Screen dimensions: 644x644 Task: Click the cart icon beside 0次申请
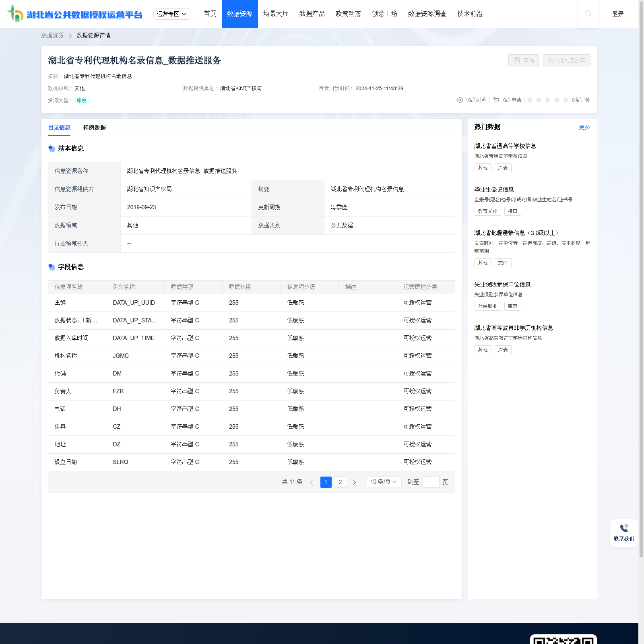click(496, 100)
